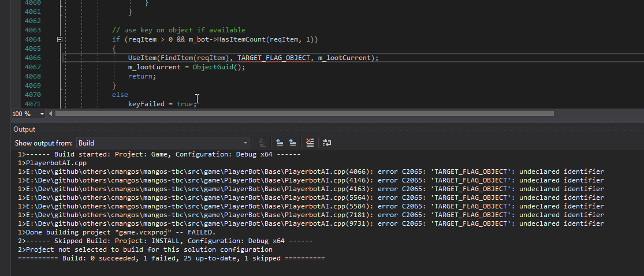
Task: Click the Find Message in Code icon
Action: (x=262, y=143)
